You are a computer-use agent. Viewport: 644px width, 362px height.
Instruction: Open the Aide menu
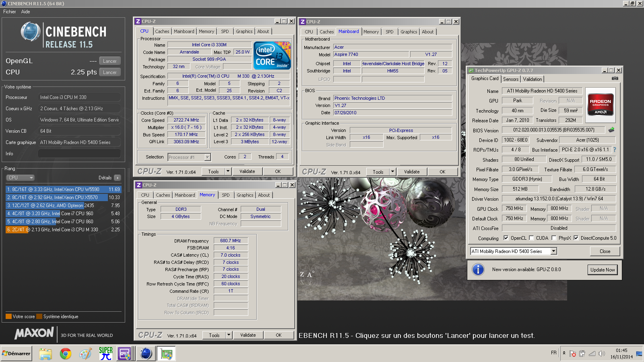(25, 12)
